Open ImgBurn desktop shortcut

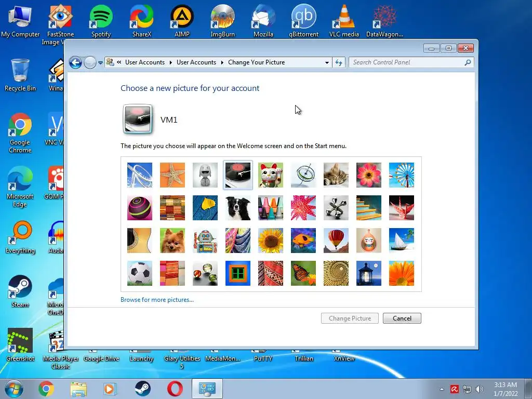point(222,21)
